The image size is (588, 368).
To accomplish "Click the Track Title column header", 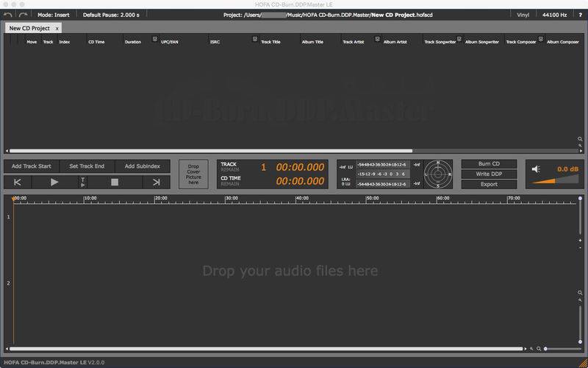I will (270, 42).
